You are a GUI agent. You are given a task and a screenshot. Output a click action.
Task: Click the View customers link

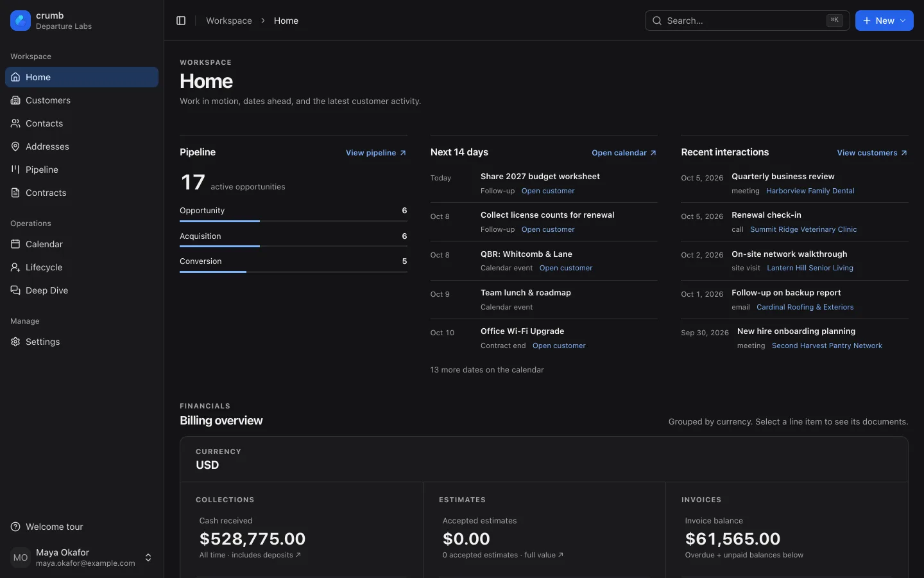point(872,153)
